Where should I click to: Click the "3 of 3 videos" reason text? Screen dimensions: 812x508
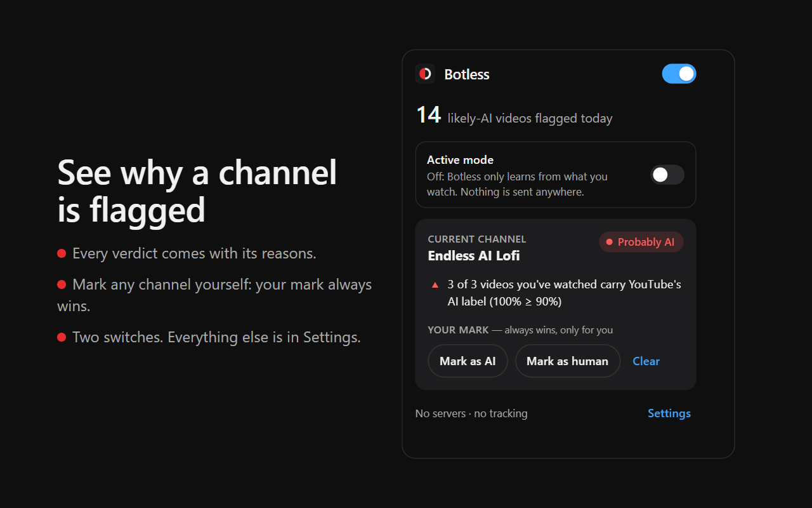click(564, 293)
